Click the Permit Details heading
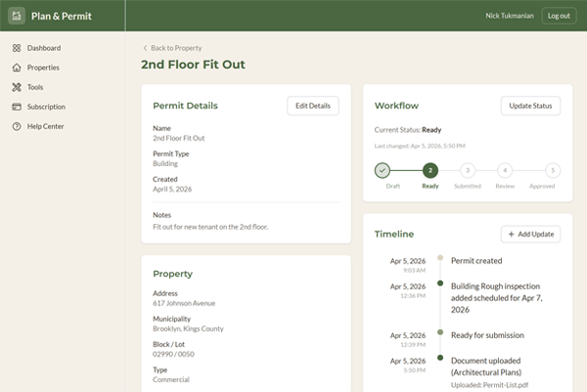This screenshot has width=587, height=392. [x=185, y=106]
